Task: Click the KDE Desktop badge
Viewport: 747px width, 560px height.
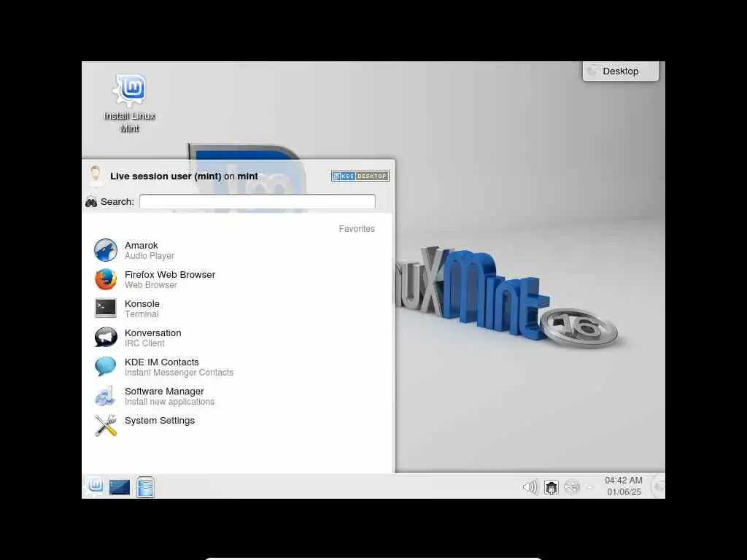Action: [x=360, y=176]
